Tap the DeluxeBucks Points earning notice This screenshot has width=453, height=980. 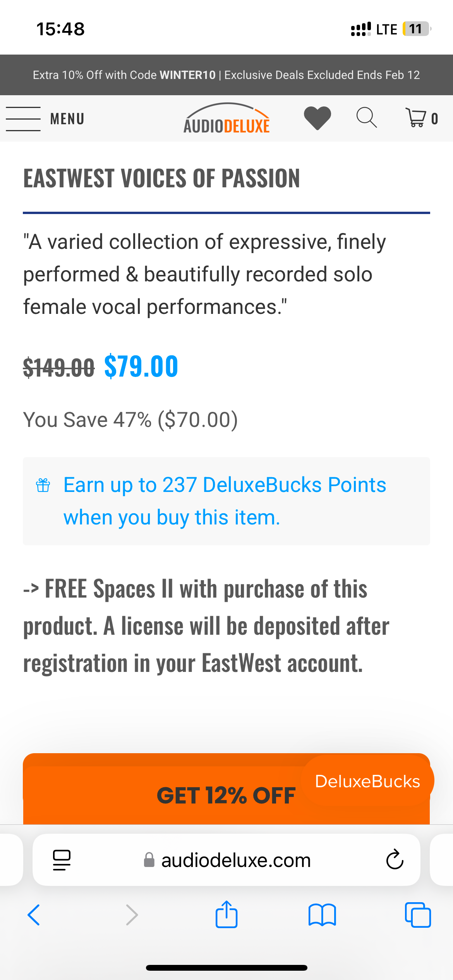pos(225,501)
